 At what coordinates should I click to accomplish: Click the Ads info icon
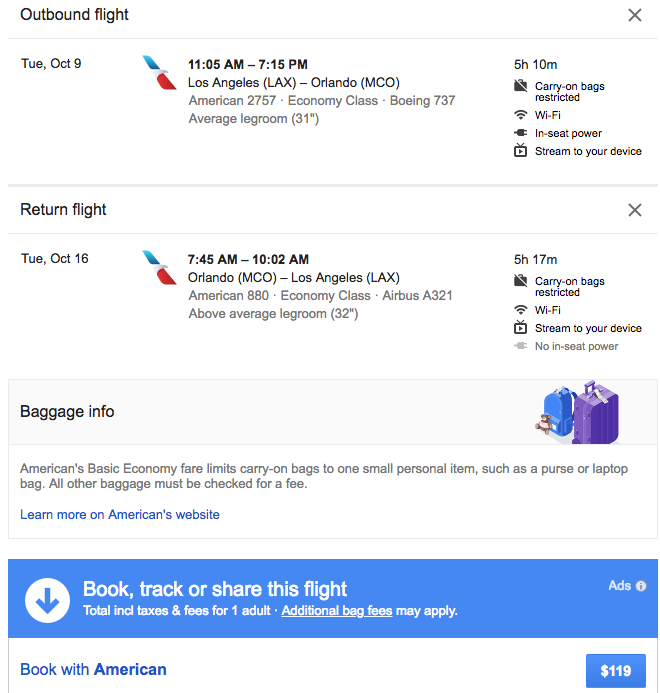641,586
